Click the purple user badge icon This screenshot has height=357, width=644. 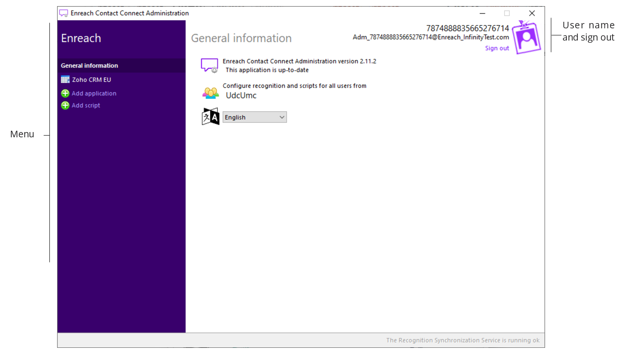coord(526,38)
